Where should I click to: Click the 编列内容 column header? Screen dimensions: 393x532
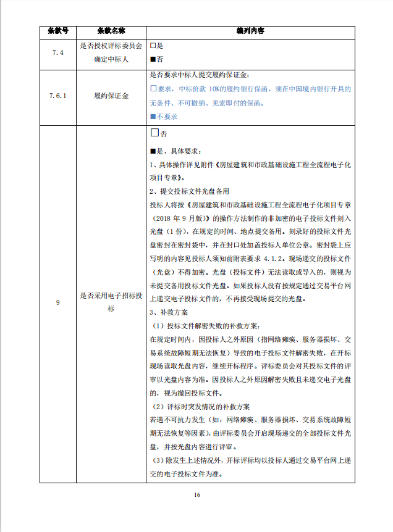pos(250,31)
